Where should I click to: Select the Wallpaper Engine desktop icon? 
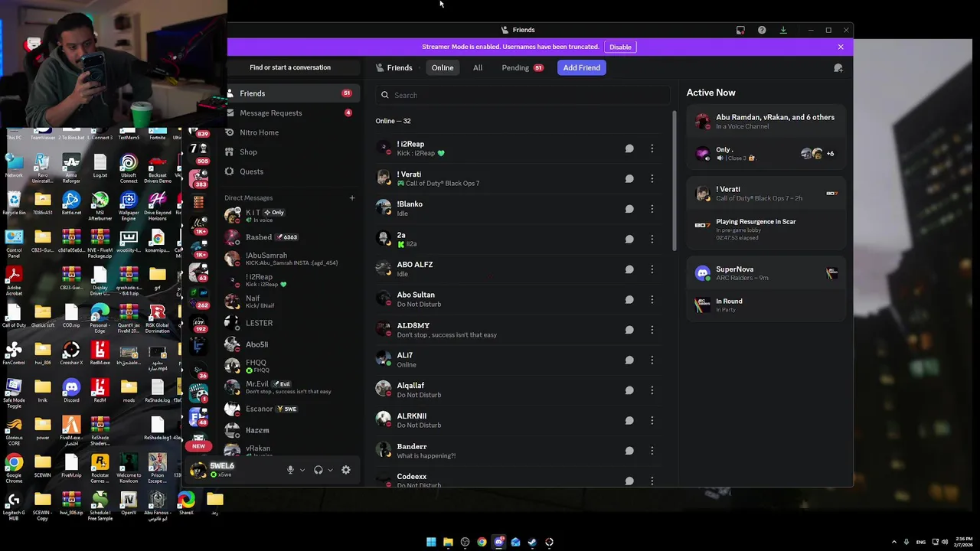[129, 204]
